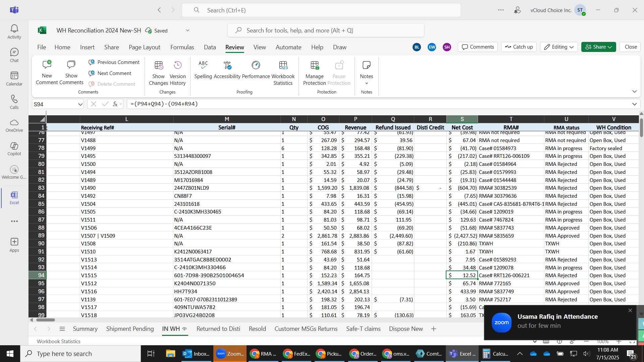
Task: Open Accessibility checker
Action: (227, 70)
